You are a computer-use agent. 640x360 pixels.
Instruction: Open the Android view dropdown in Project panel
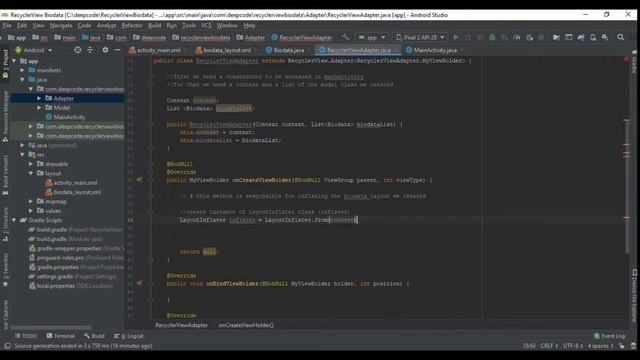(33, 50)
